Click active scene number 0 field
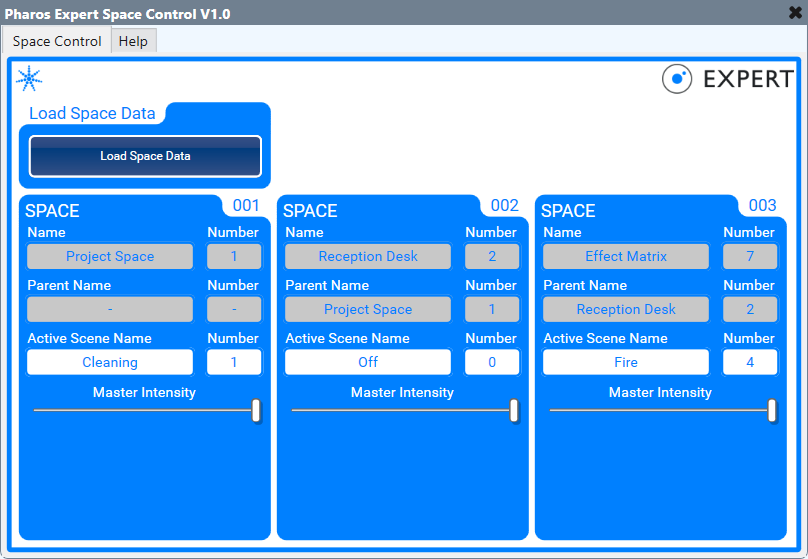 click(x=492, y=362)
